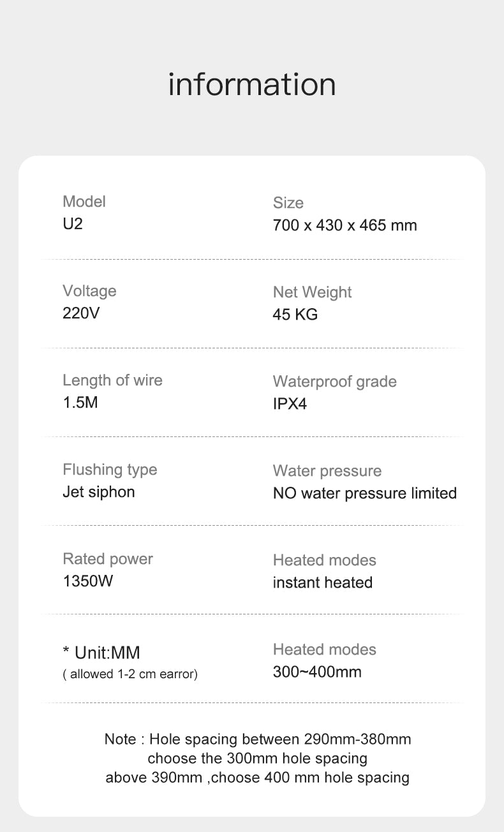Click the "information" heading
Viewport: 504px width, 832px height.
252,84
